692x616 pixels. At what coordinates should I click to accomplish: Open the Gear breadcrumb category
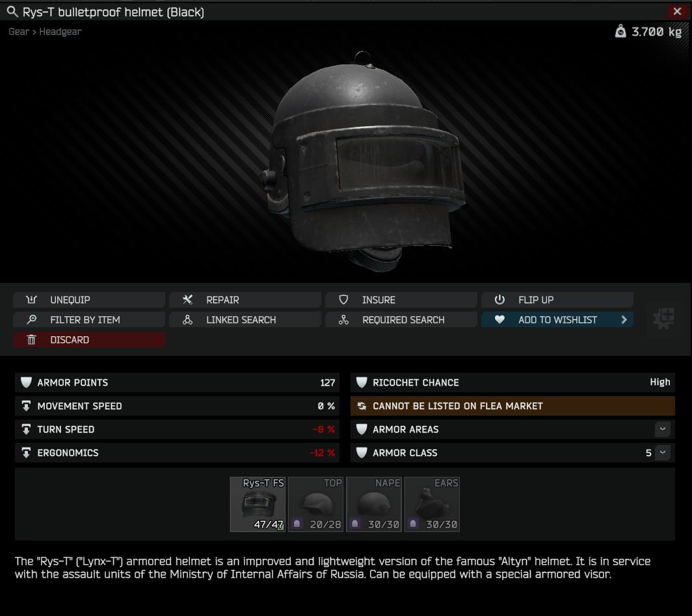pyautogui.click(x=19, y=32)
